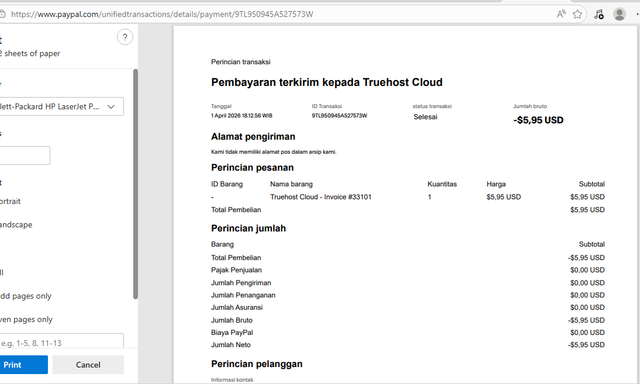Click item 'Truehost Cloud - Invoice #33101'
Image resolution: width=640 pixels, height=384 pixels.
coord(321,197)
